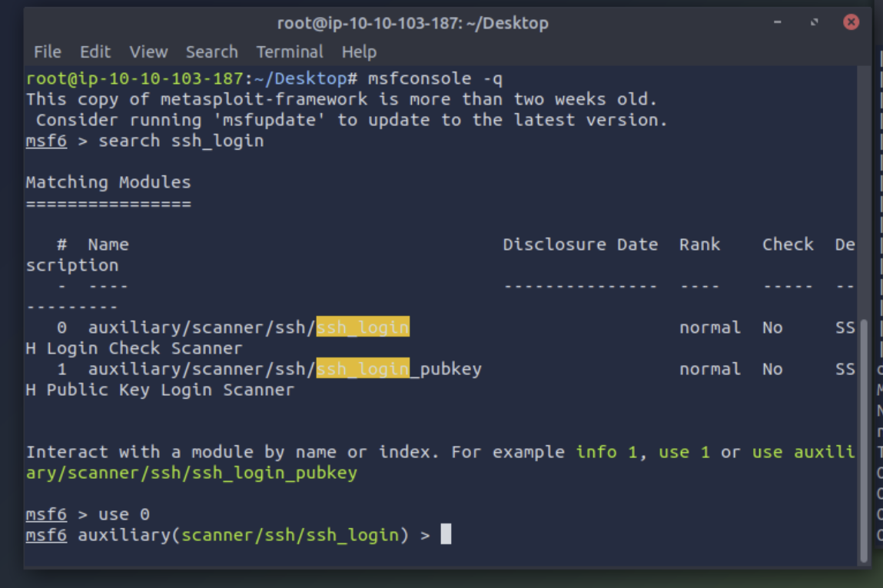The height and width of the screenshot is (588, 883).
Task: Select the green 'info 1' suggestion text
Action: point(606,452)
